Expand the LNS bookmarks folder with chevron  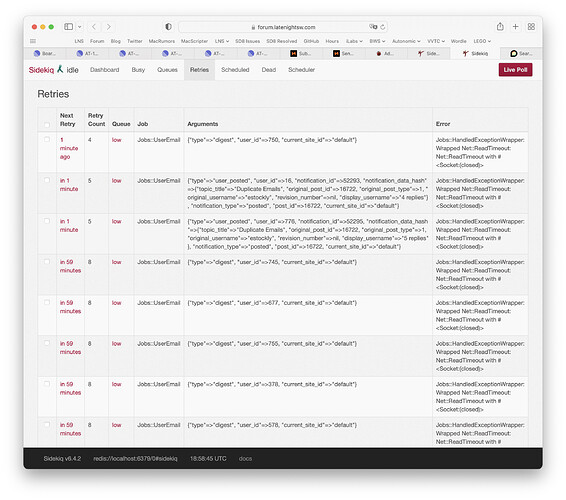[222, 41]
